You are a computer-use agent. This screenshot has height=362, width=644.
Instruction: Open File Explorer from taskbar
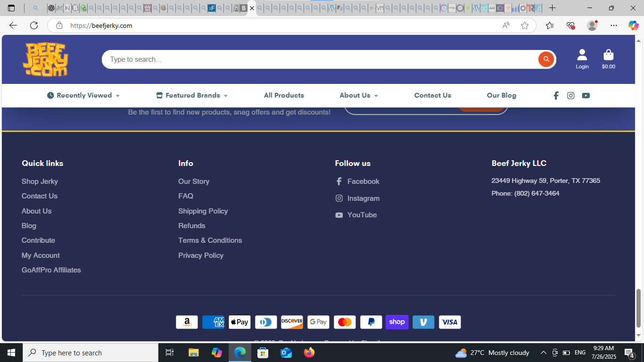[194, 353]
